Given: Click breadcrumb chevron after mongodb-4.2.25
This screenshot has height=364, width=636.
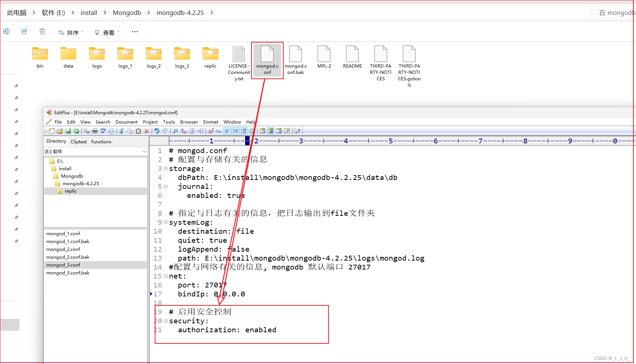Looking at the screenshot, I should click(x=212, y=13).
